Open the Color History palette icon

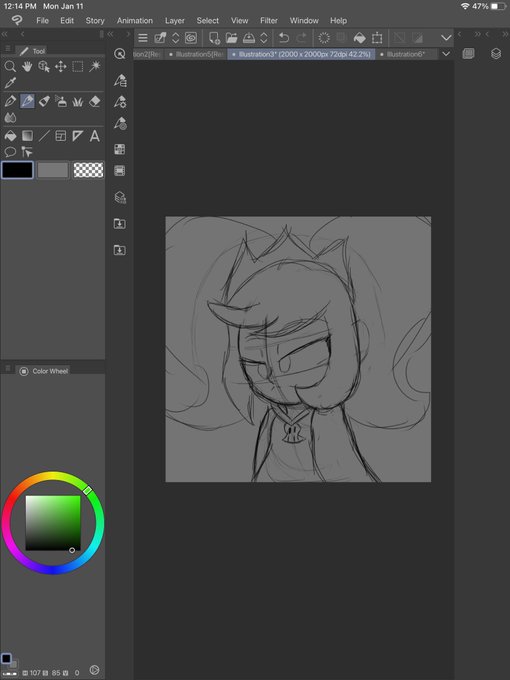[120, 170]
